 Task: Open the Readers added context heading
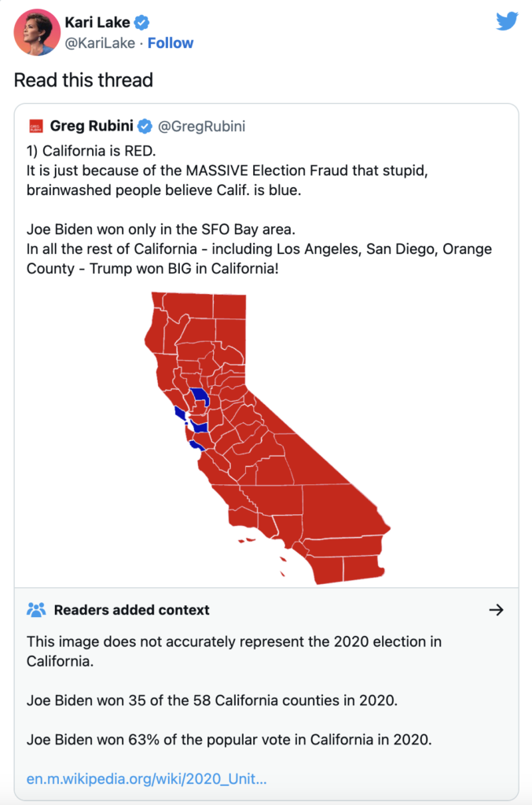tap(132, 610)
